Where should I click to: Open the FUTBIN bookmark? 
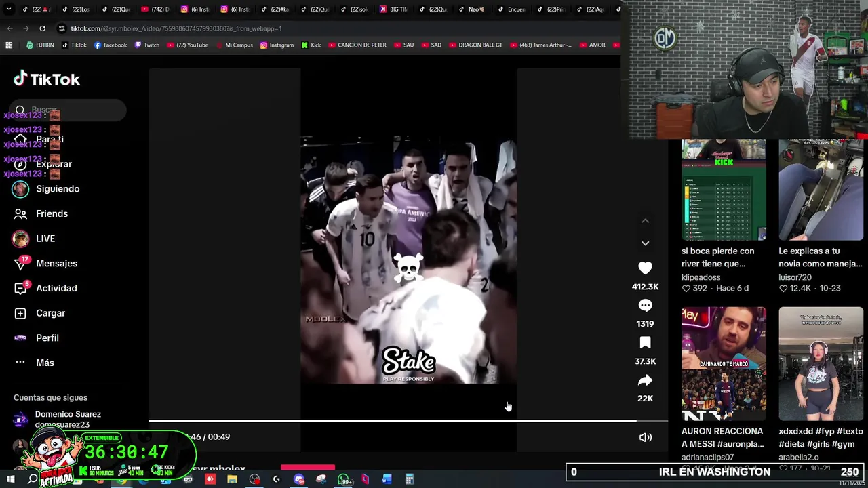[40, 45]
